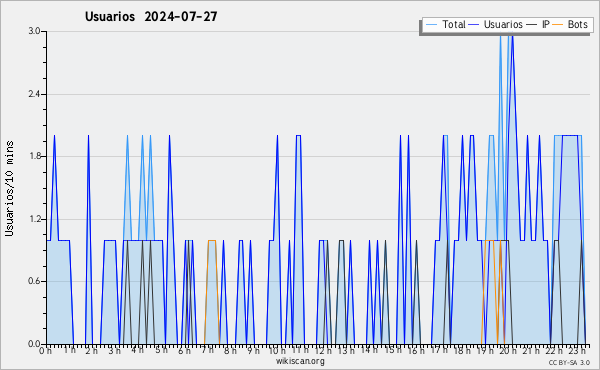This screenshot has width=600, height=370.
Task: Click the '12 h' x-axis label
Action: (323, 350)
